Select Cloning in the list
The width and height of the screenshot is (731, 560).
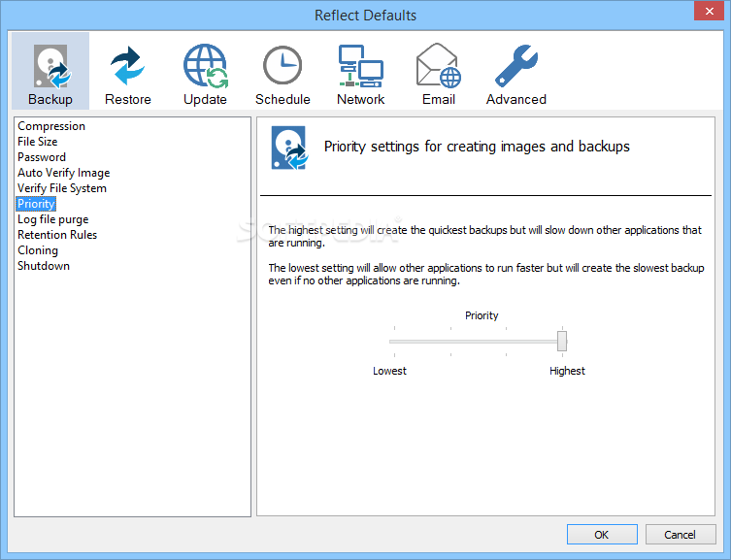point(38,250)
